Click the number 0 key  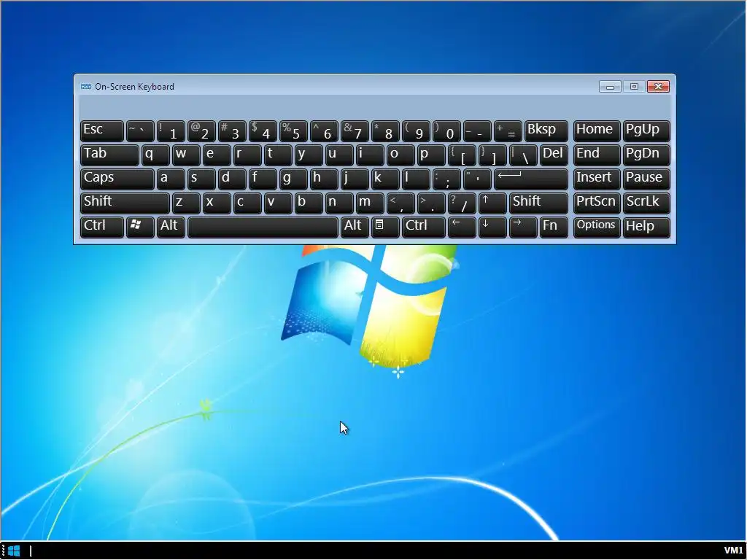(446, 131)
